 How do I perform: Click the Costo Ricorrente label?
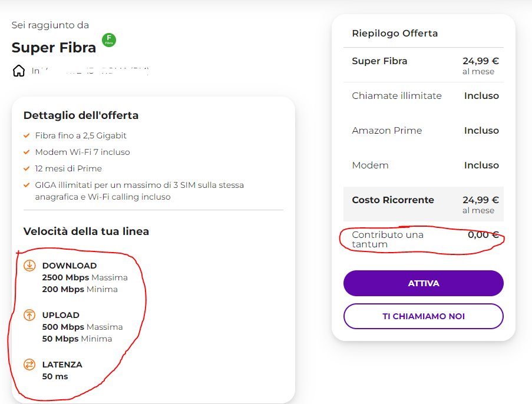pyautogui.click(x=392, y=200)
